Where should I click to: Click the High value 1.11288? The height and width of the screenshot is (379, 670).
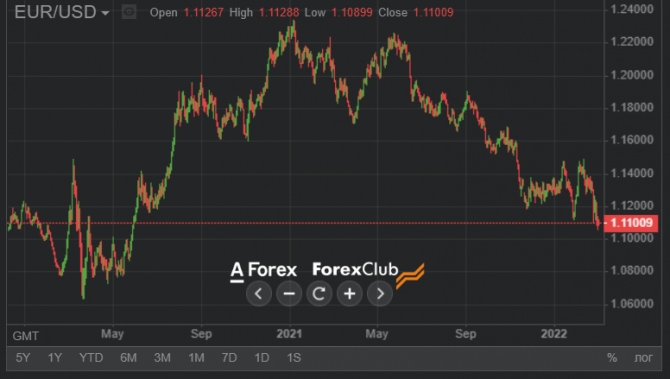pyautogui.click(x=279, y=12)
